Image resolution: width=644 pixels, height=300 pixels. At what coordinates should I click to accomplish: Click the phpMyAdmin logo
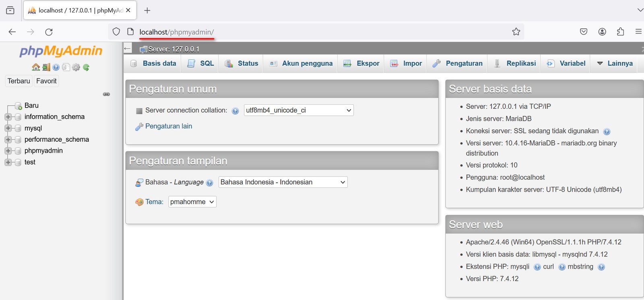[x=61, y=51]
